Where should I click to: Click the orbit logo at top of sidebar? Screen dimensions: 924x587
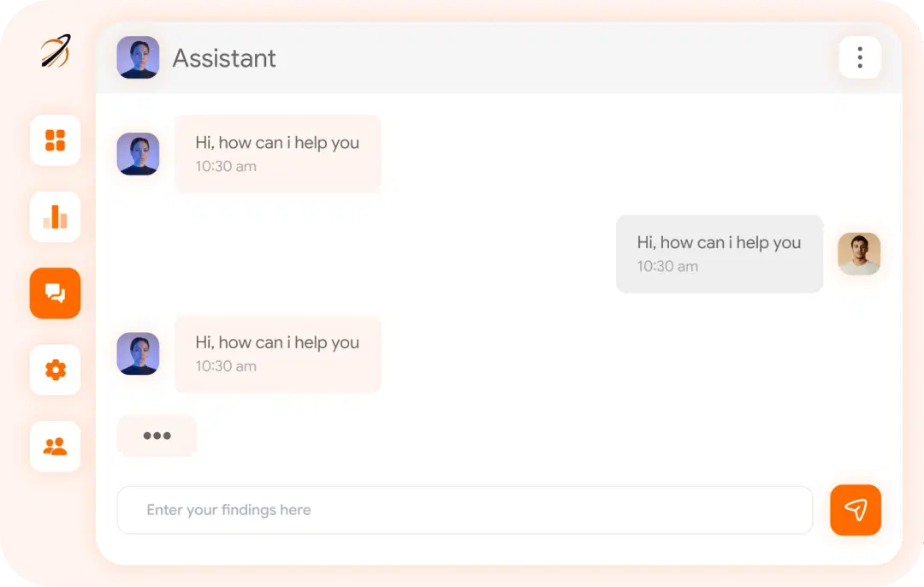(56, 50)
